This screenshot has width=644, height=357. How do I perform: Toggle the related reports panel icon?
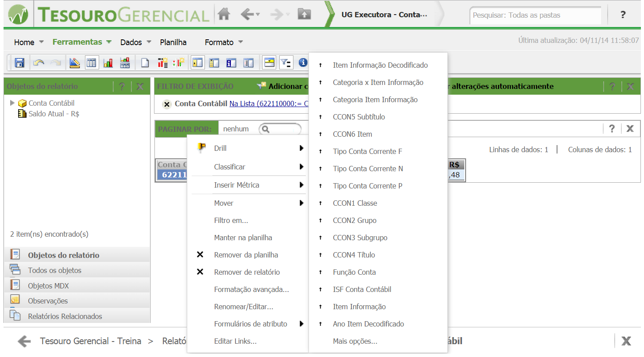coord(231,63)
